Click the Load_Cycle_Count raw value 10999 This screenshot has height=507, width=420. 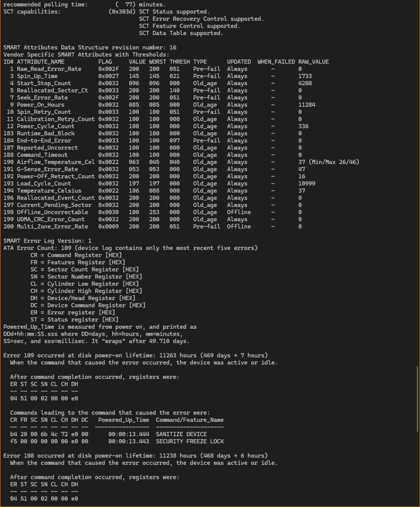(307, 184)
